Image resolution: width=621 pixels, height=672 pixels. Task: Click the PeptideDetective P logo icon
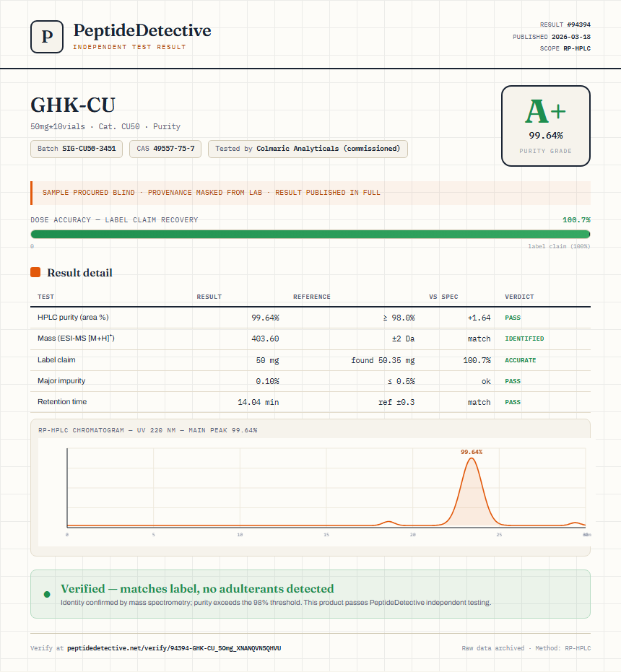[47, 37]
